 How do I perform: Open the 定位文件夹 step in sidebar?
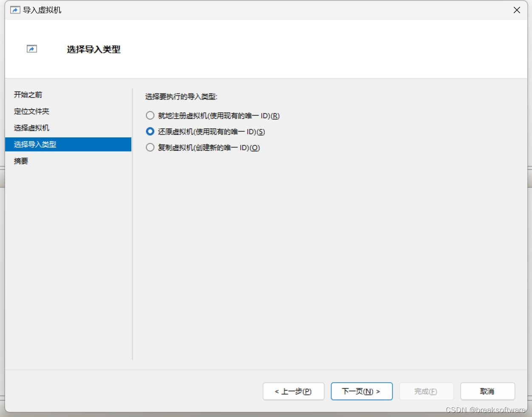coord(31,111)
